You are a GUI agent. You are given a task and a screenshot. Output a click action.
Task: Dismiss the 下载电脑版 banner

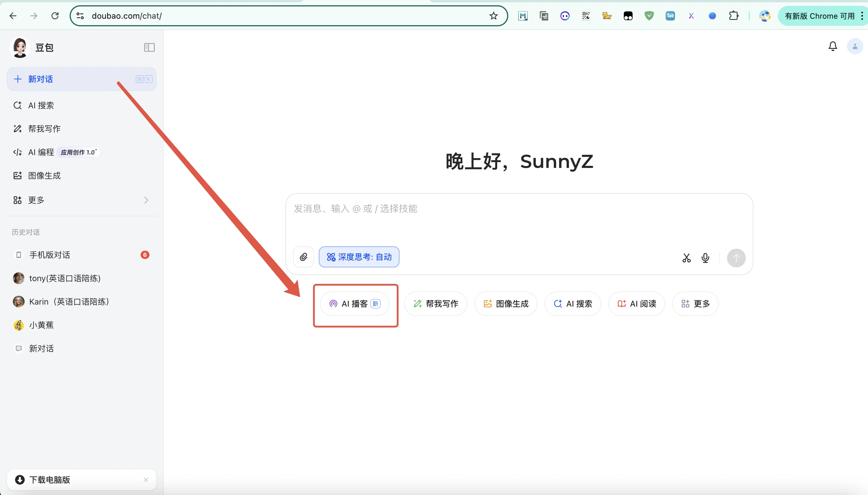click(146, 480)
